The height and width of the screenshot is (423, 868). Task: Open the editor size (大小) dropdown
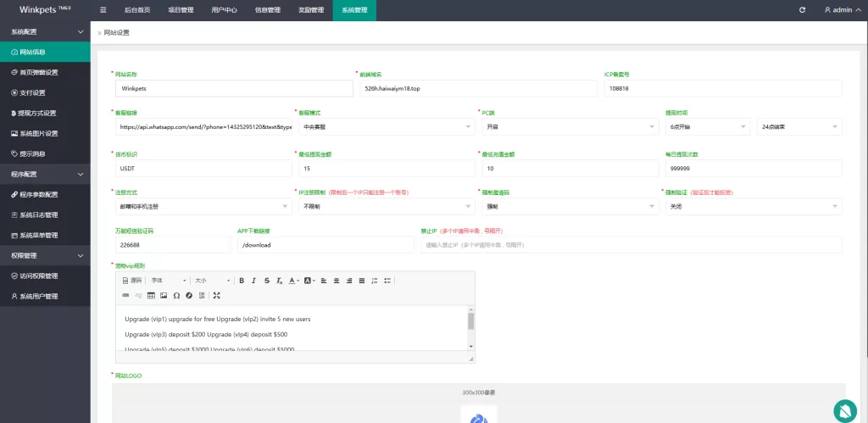(212, 281)
